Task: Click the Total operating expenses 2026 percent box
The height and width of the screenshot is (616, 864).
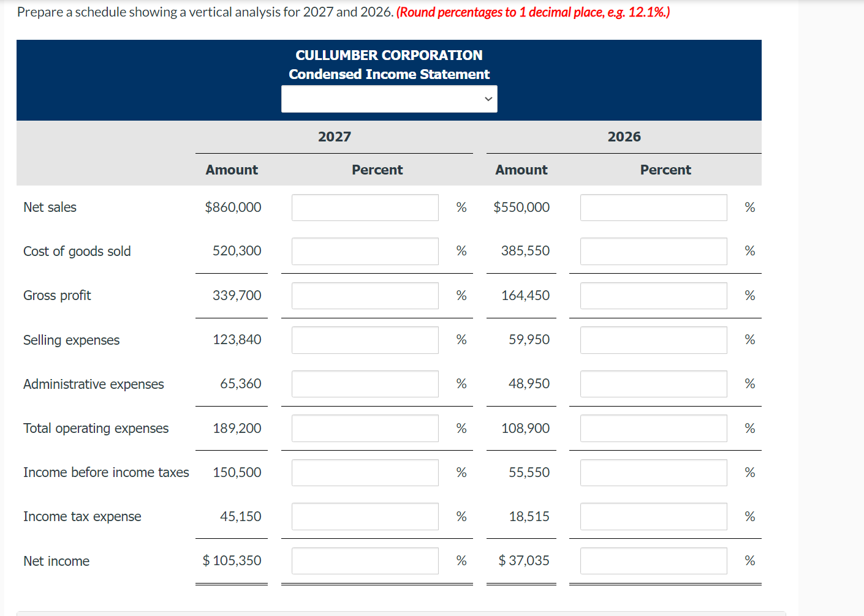Action: [653, 428]
